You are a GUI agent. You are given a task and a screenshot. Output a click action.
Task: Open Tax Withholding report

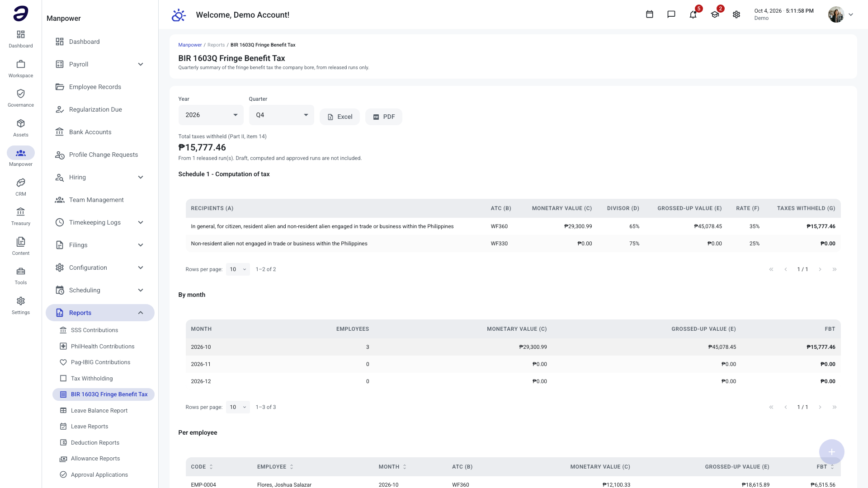coord(104,379)
